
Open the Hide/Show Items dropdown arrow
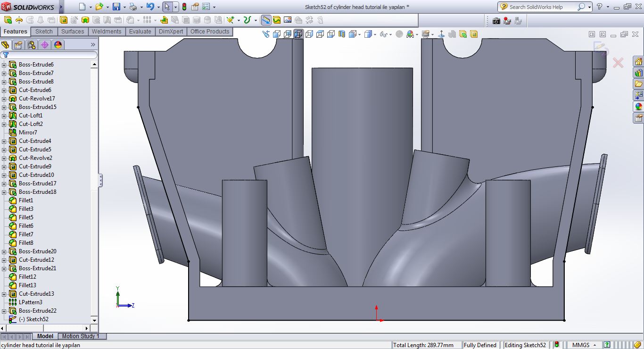coord(391,34)
